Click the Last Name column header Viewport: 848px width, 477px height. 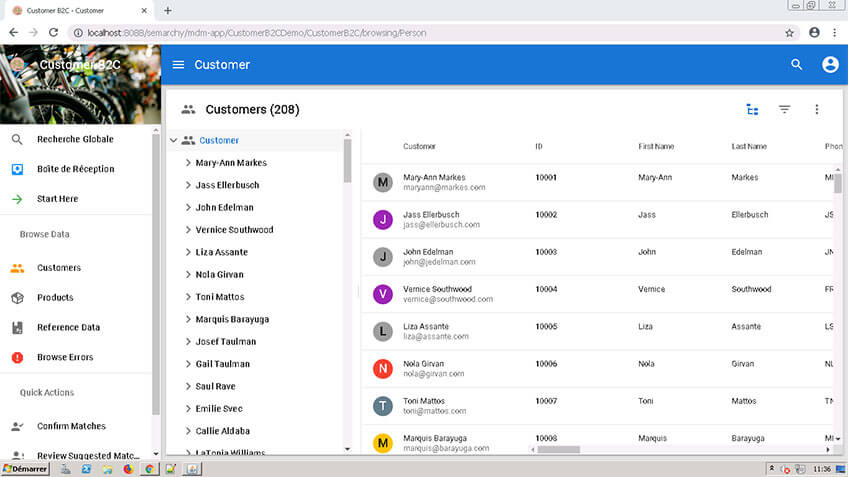(x=748, y=147)
